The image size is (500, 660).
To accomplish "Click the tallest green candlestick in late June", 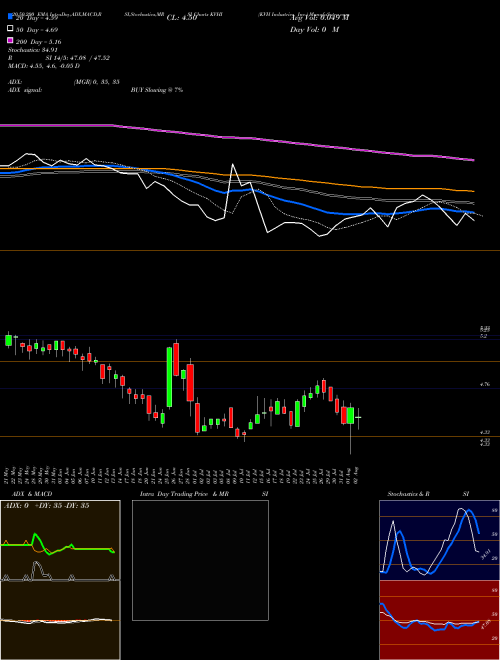I will tap(169, 377).
